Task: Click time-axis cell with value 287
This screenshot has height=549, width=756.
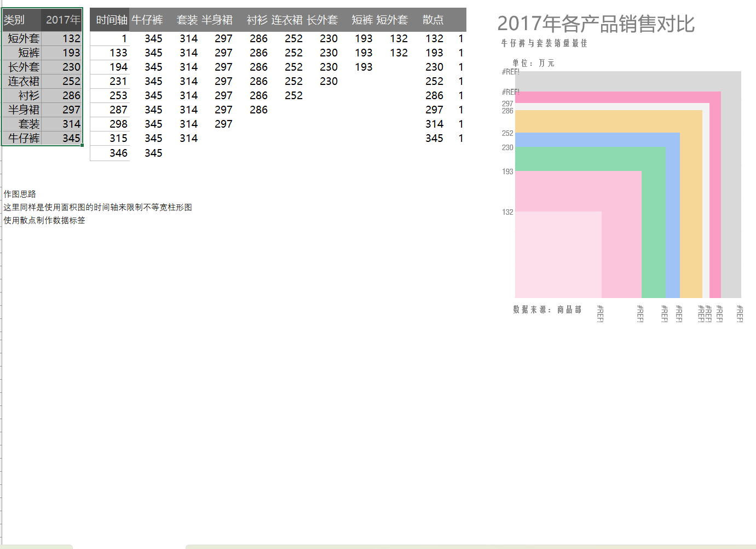Action: click(x=109, y=110)
